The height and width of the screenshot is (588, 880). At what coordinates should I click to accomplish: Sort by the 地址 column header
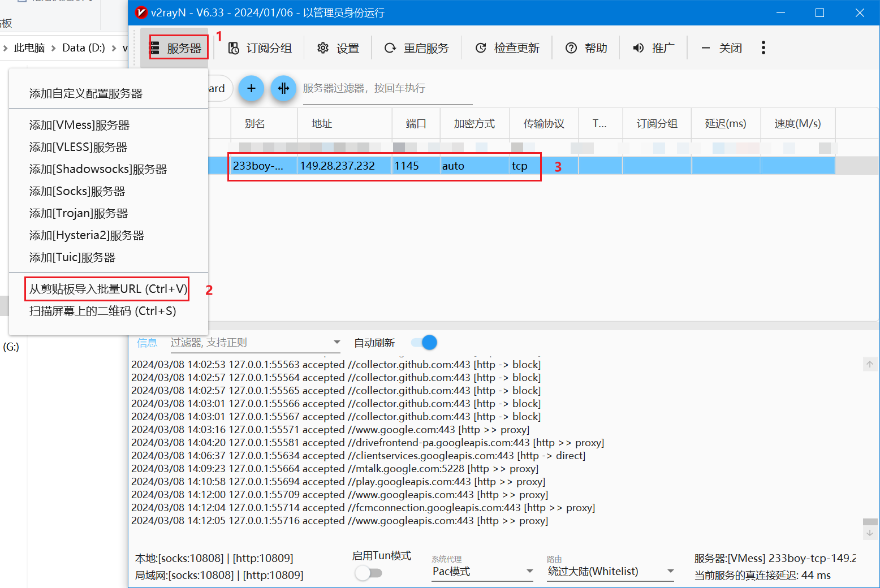pyautogui.click(x=345, y=123)
